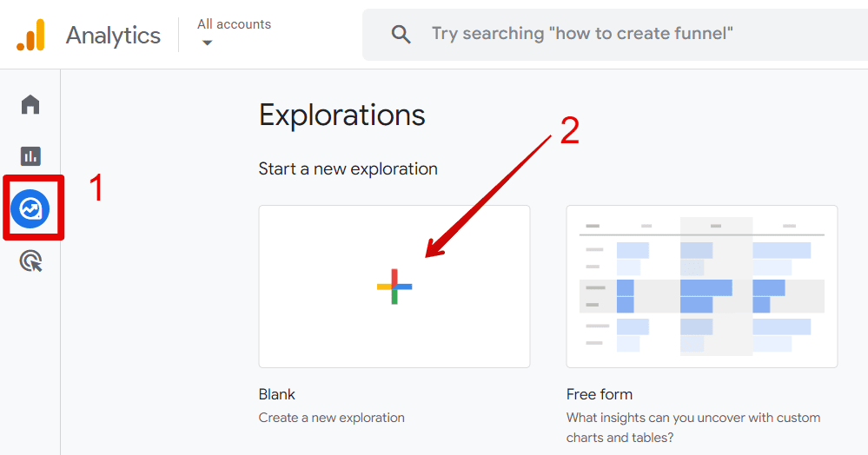Viewport: 868px width, 455px height.
Task: Click the colorful plus icon
Action: (x=394, y=287)
